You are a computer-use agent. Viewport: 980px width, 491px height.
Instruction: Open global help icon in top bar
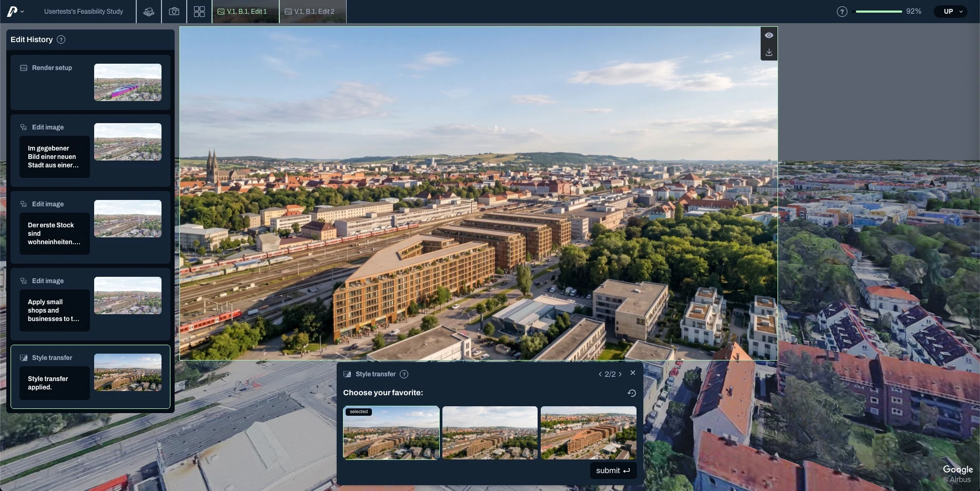coord(842,12)
